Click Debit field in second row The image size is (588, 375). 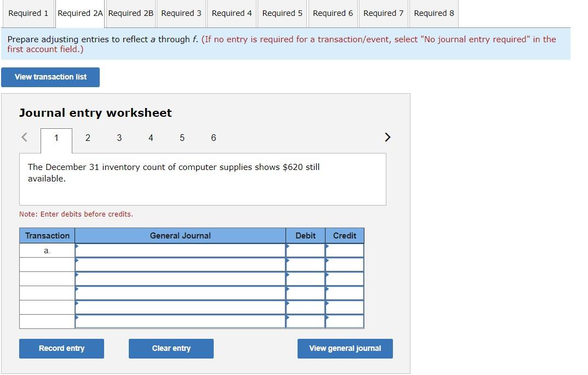tap(306, 265)
